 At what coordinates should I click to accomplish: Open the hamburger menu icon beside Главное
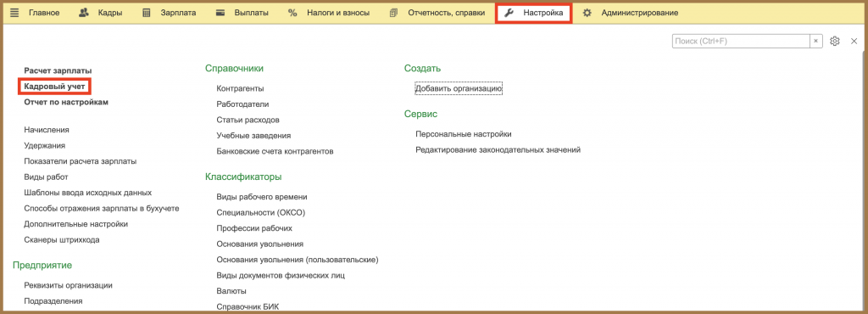tap(14, 13)
